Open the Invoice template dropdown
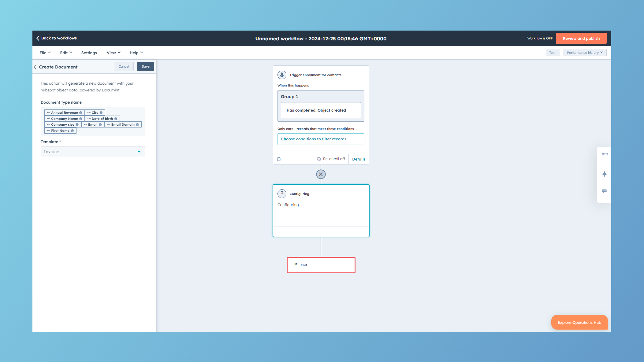Viewport: 644px width, 362px height. 93,152
